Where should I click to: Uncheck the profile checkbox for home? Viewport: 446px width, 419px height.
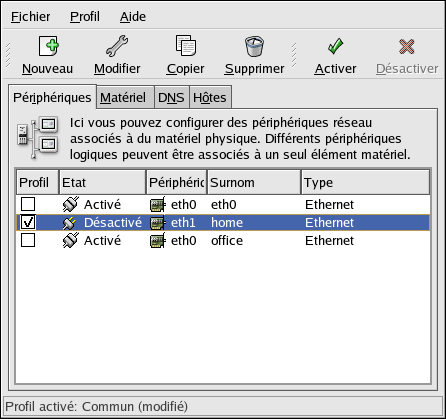pos(28,222)
